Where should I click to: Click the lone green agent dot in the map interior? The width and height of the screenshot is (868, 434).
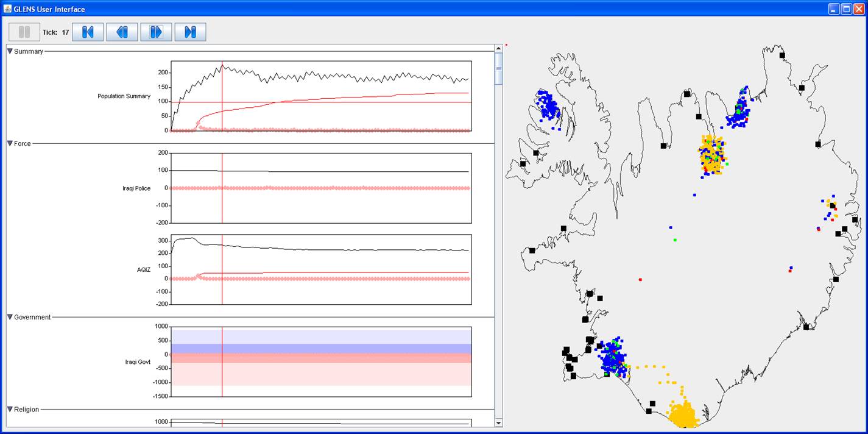(x=675, y=240)
